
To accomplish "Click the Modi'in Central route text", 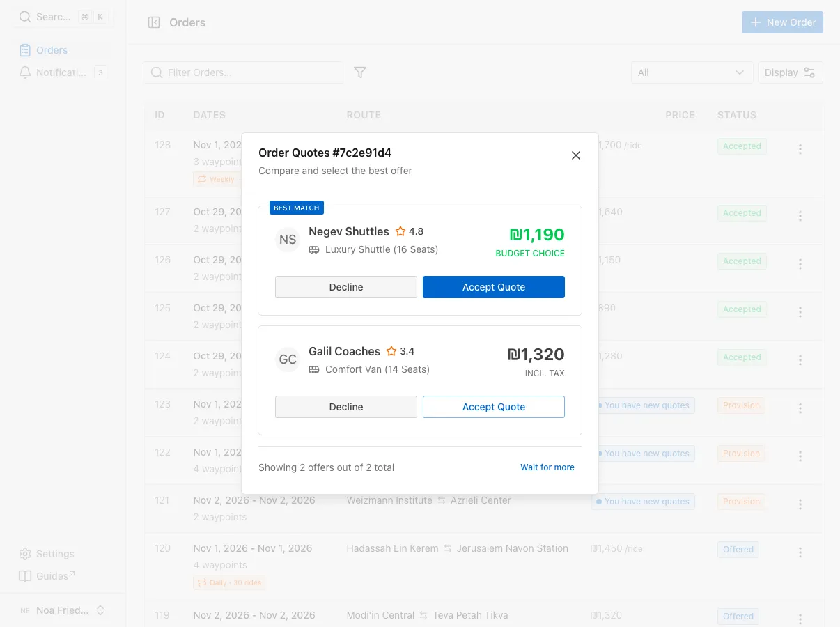I will point(380,615).
